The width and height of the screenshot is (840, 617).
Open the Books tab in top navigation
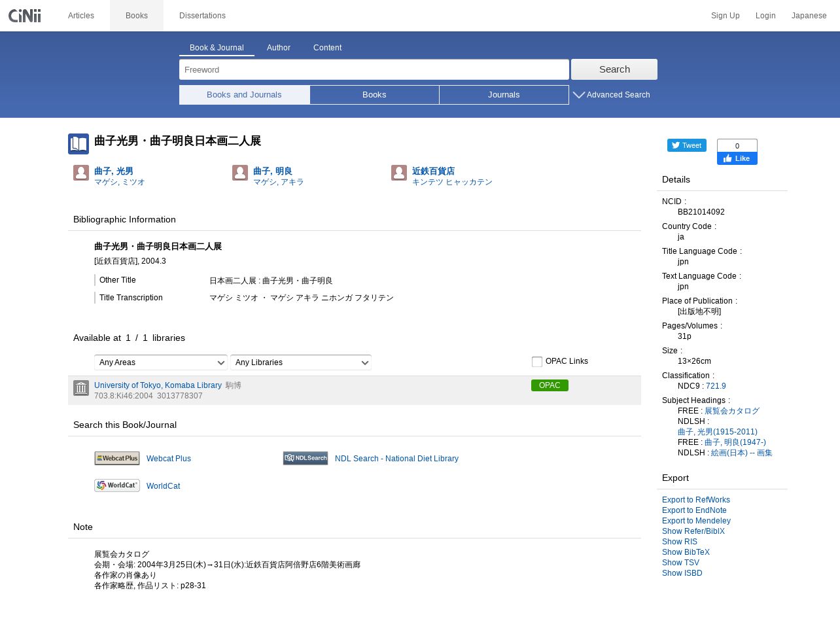click(x=137, y=16)
